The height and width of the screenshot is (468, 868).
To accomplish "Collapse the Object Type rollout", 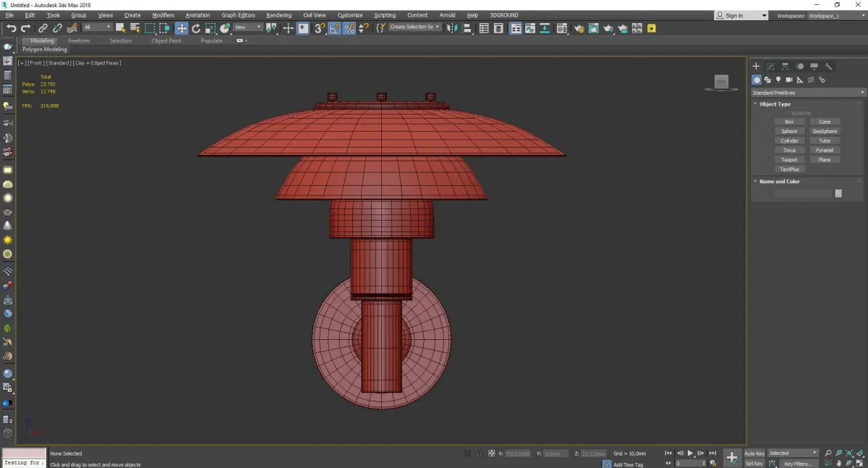I will 775,104.
